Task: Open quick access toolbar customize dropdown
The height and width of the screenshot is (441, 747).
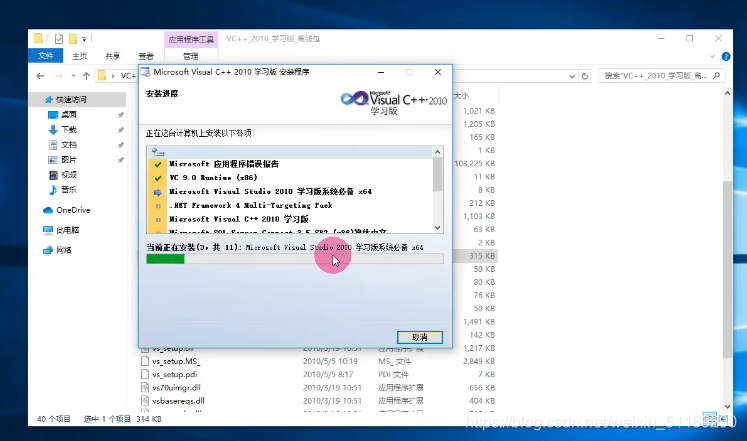Action: [84, 40]
